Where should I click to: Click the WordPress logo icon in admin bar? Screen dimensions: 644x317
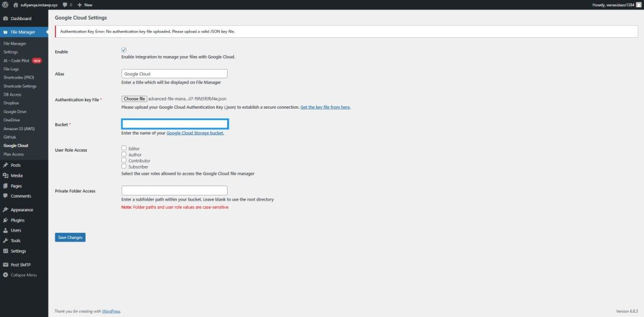(x=5, y=4)
